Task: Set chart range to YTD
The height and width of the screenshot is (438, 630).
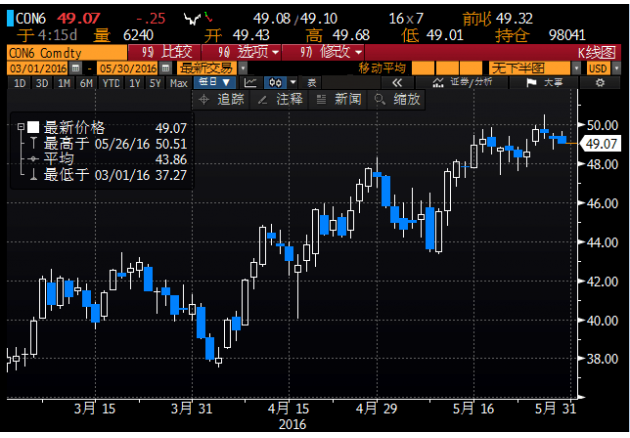Action: [111, 83]
